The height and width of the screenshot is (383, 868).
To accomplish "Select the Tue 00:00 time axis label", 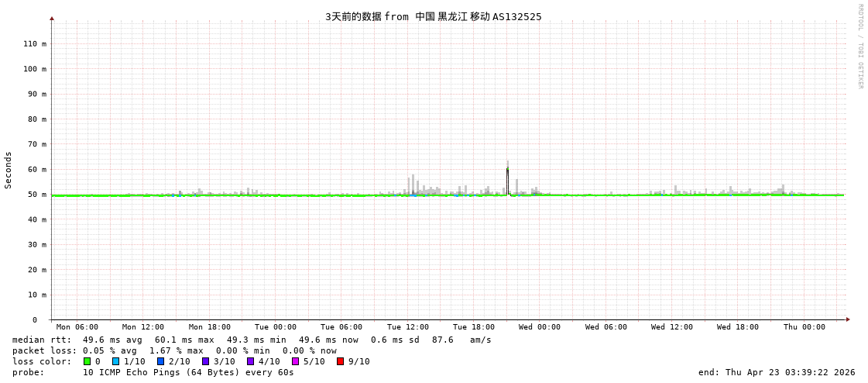I will (x=276, y=327).
